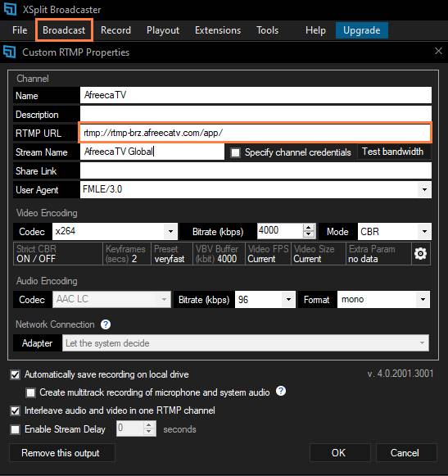448x476 pixels.
Task: Open the Record menu
Action: coord(115,30)
